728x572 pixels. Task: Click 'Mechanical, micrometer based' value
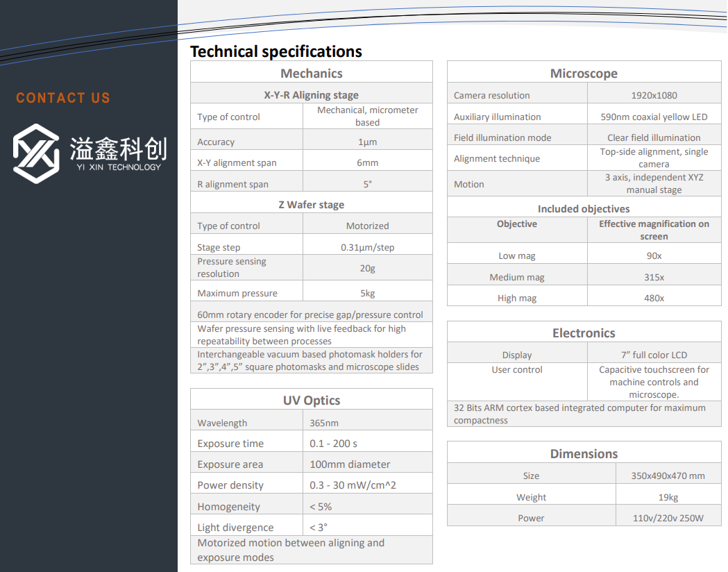point(368,116)
